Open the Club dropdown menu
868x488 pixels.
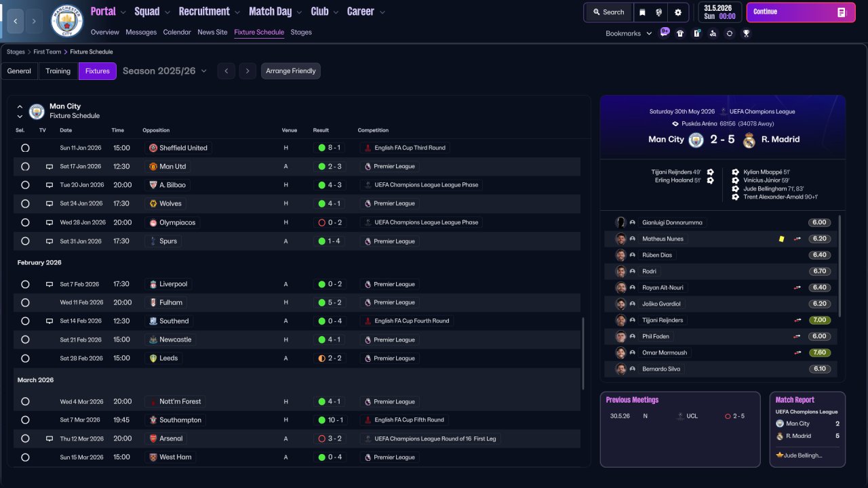(x=325, y=12)
